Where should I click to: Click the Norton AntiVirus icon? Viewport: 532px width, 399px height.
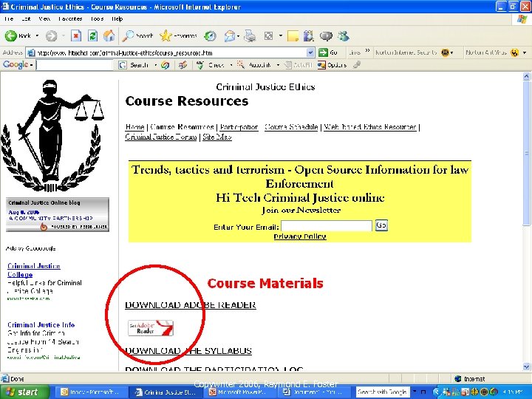point(515,52)
